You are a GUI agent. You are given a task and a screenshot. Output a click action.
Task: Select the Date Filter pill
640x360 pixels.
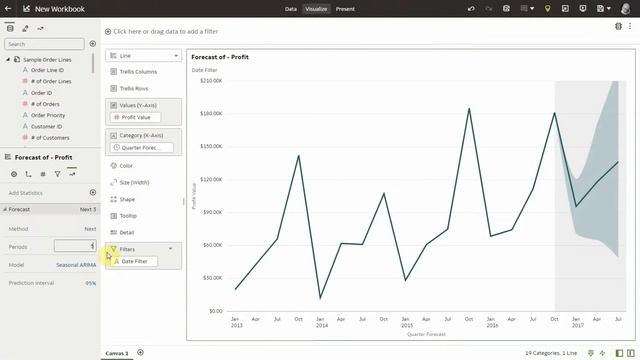[134, 261]
